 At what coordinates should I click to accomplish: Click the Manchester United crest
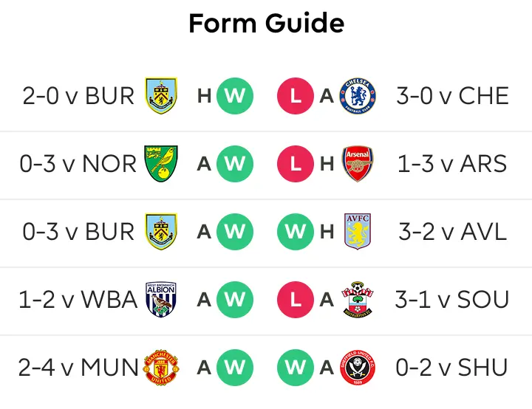[x=162, y=368]
